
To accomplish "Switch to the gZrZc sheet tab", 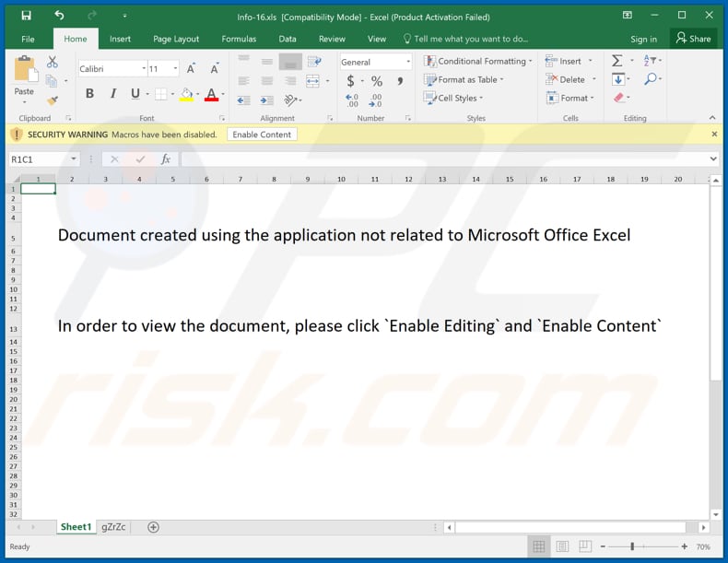I will coord(113,527).
